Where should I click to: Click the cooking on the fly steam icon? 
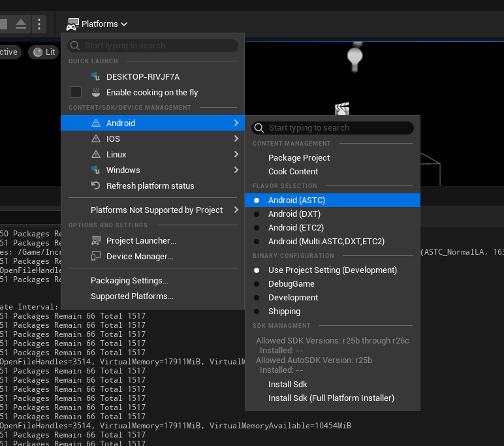[96, 92]
